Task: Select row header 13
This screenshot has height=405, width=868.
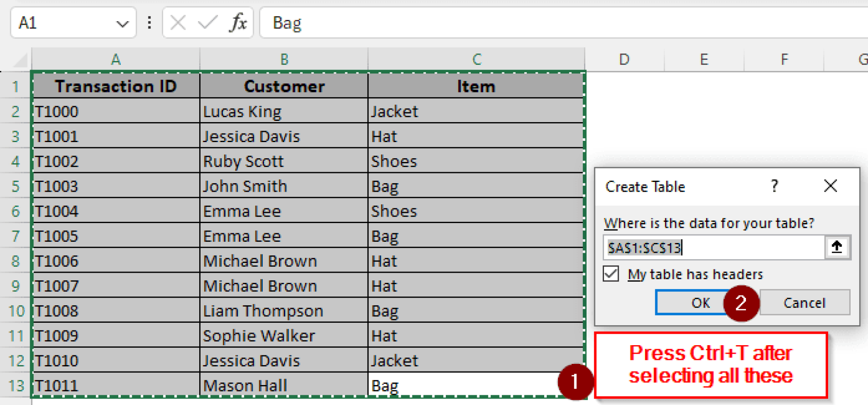Action: click(x=16, y=385)
